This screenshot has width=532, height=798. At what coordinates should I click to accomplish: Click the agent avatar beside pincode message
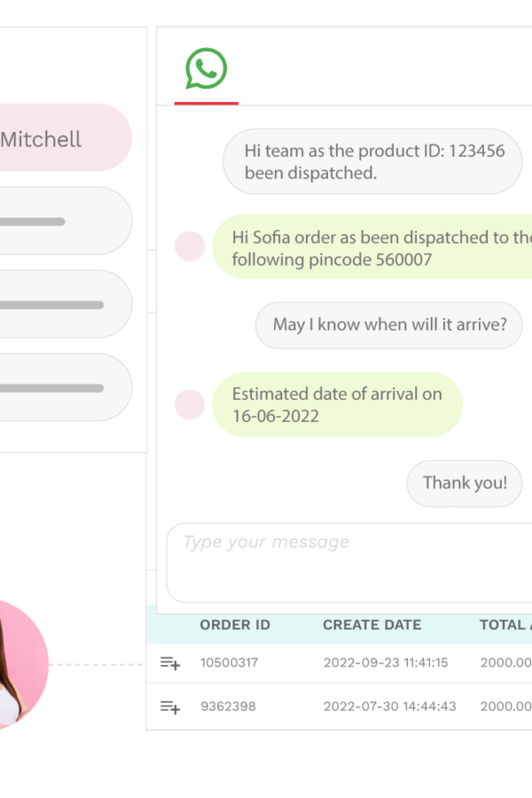(190, 246)
